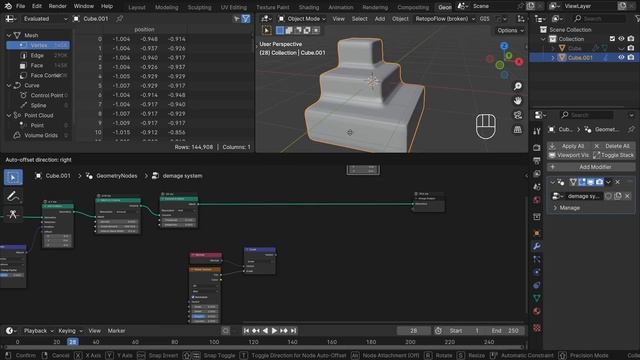
Task: Click the Apply All modifiers button
Action: tap(568, 146)
